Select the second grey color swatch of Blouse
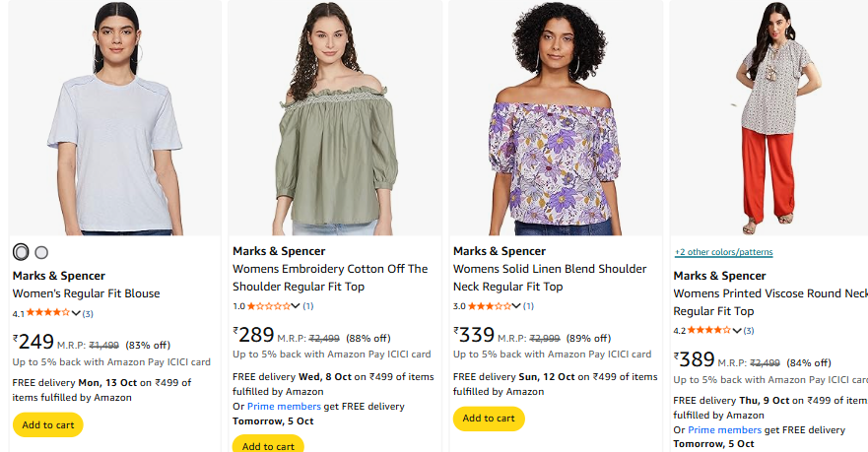This screenshot has width=868, height=452. pyautogui.click(x=41, y=252)
